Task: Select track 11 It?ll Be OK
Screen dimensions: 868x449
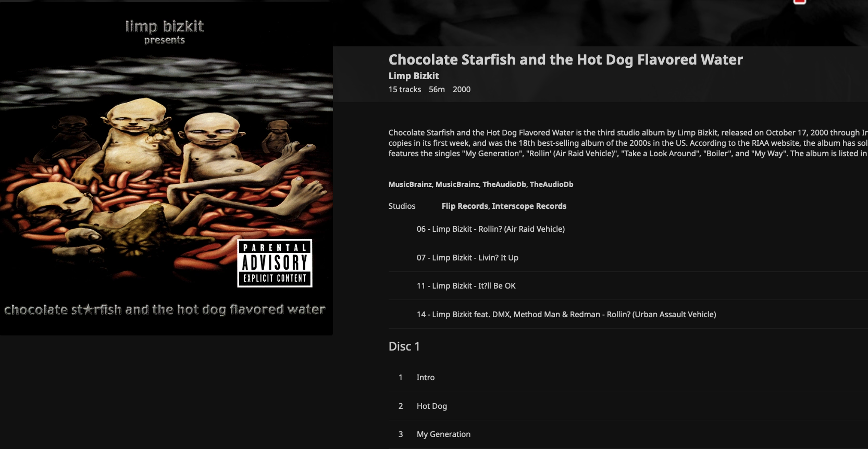Action: (x=628, y=286)
